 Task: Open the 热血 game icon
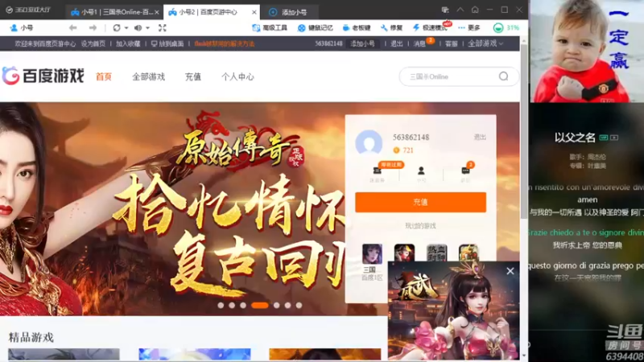click(436, 253)
